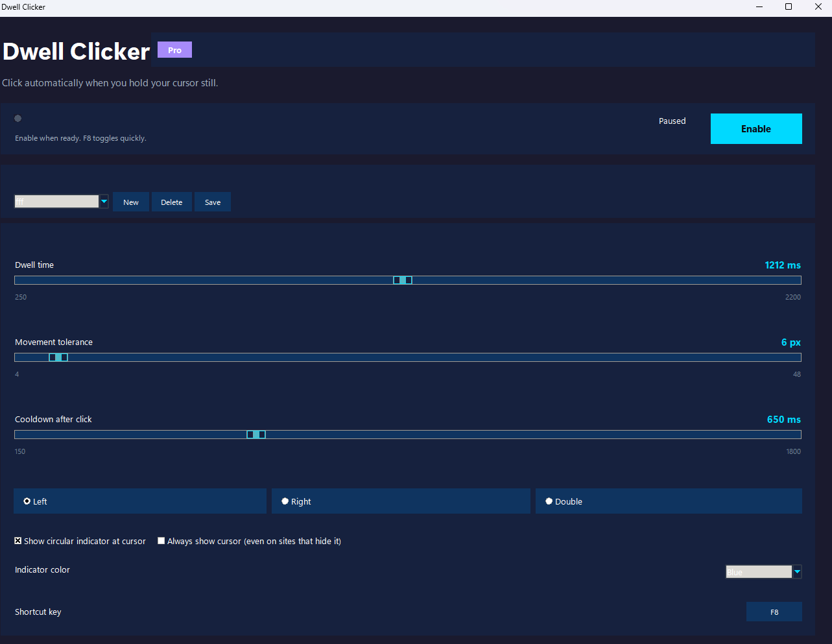Click the Movement tolerance label
This screenshot has height=644, width=832.
coord(54,342)
